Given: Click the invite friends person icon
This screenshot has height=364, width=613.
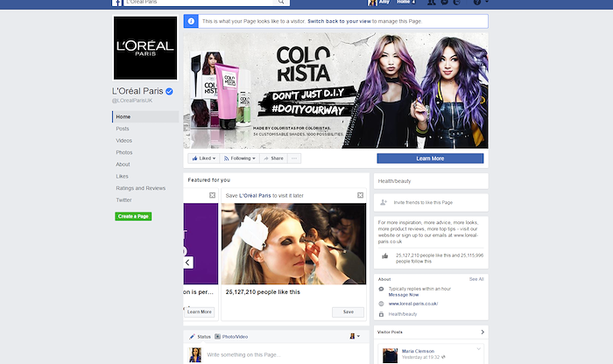Looking at the screenshot, I should (384, 202).
